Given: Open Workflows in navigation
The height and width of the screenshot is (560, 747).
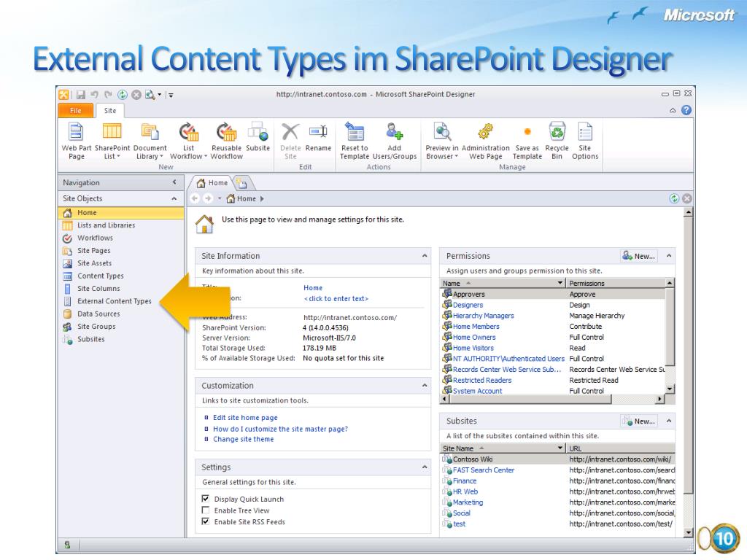Looking at the screenshot, I should [x=96, y=238].
